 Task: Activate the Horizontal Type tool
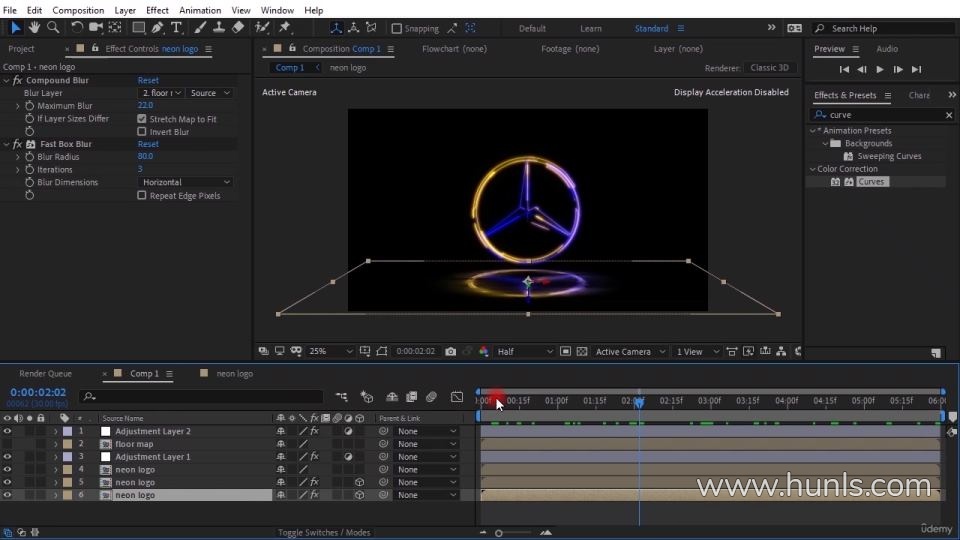tap(176, 27)
